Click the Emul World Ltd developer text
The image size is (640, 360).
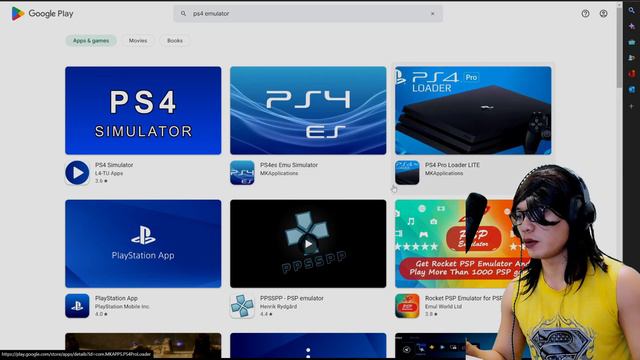point(443,307)
